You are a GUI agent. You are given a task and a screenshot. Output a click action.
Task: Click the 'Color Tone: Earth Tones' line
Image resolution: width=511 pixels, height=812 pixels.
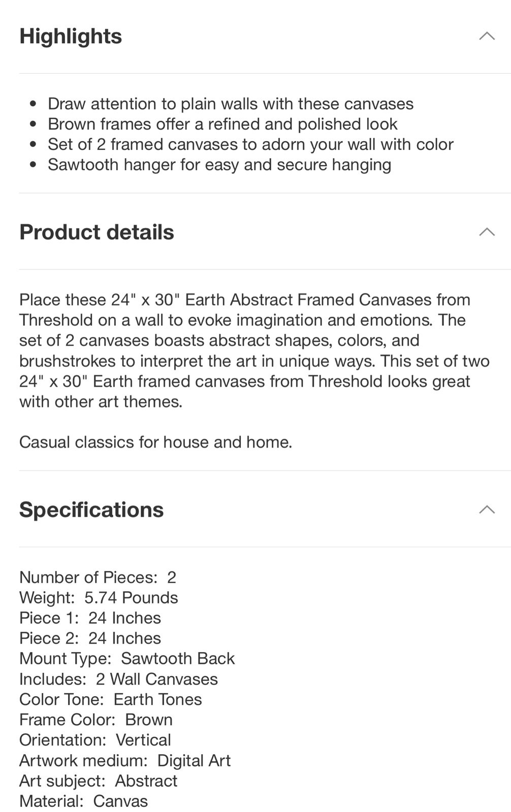click(x=111, y=699)
